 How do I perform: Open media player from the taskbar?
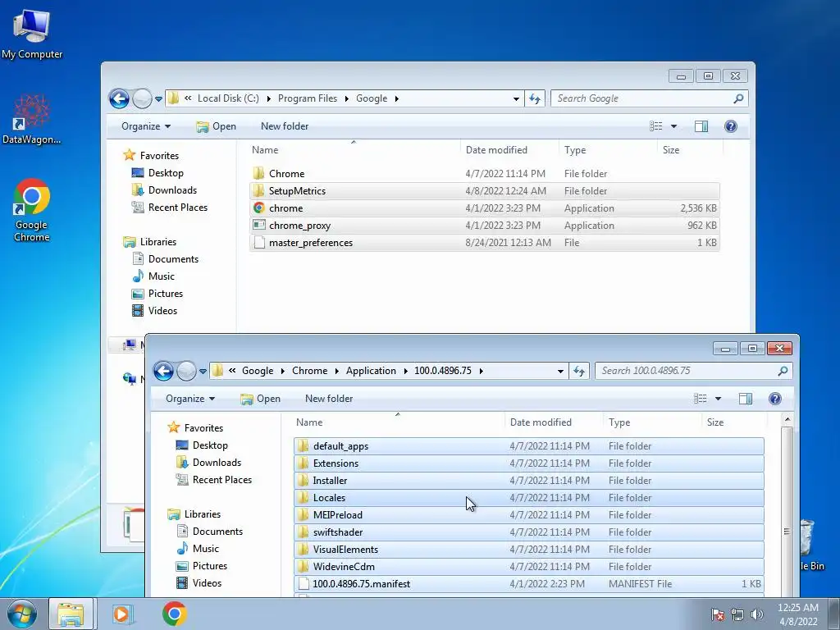123,614
